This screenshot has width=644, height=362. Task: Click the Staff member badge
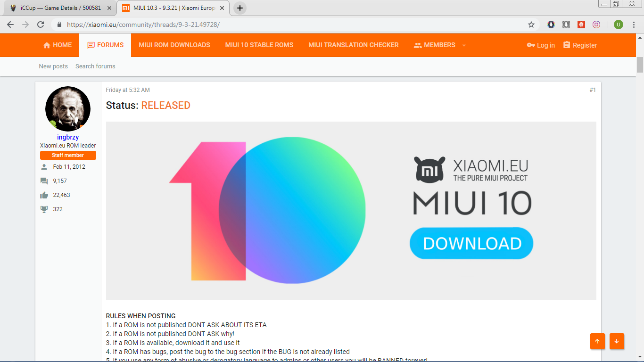click(x=68, y=155)
